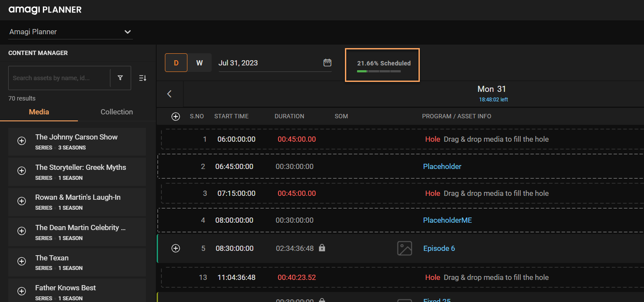
Task: Click Father Knows Best series title
Action: pyautogui.click(x=66, y=288)
